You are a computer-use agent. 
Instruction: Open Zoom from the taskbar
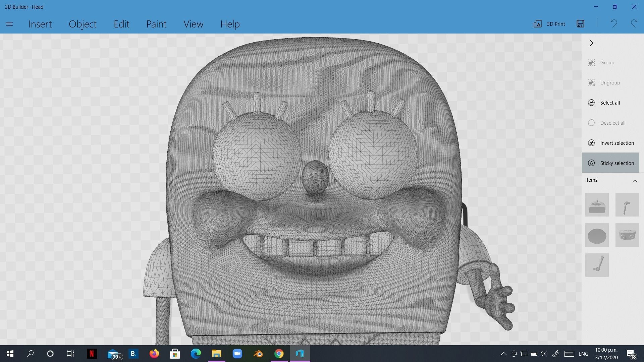pos(237,354)
